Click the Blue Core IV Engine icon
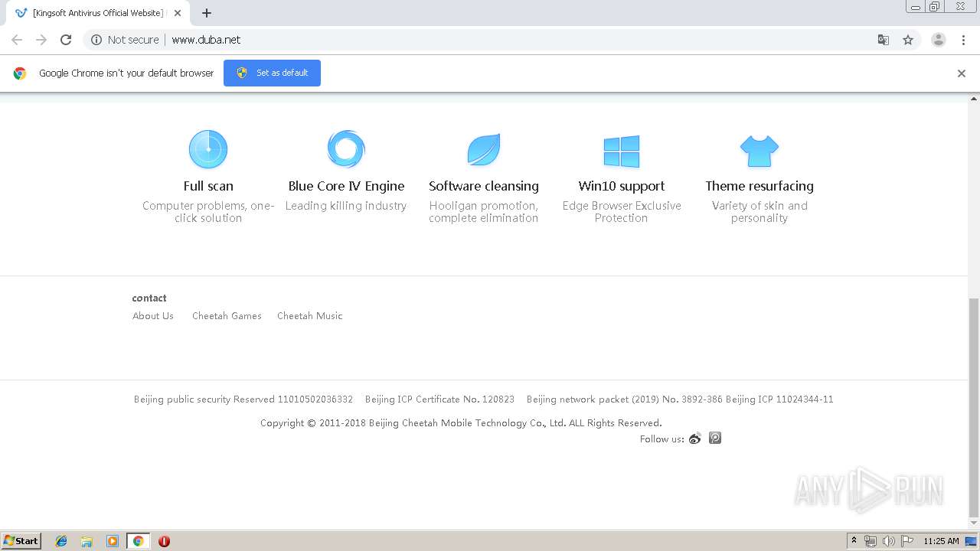The height and width of the screenshot is (551, 980). point(346,148)
